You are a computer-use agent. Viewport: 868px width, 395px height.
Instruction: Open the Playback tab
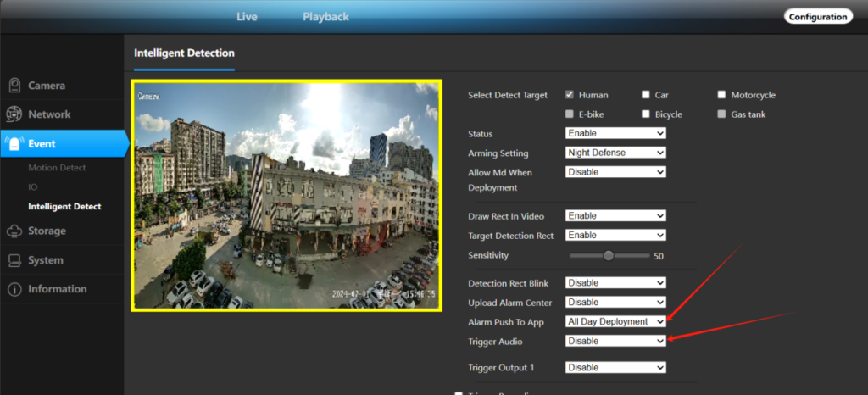[x=325, y=17]
